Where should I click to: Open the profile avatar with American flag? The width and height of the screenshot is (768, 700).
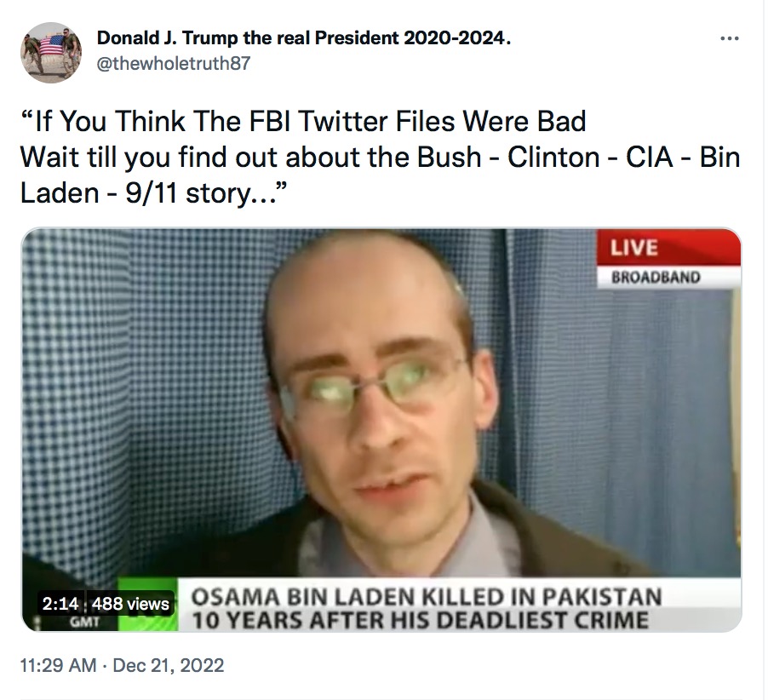pos(51,53)
